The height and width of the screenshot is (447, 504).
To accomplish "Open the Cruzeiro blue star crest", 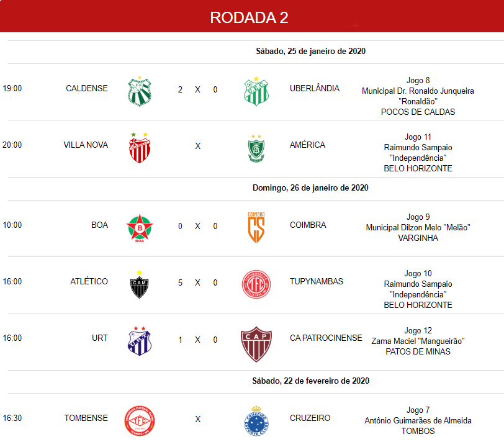I will tap(256, 421).
